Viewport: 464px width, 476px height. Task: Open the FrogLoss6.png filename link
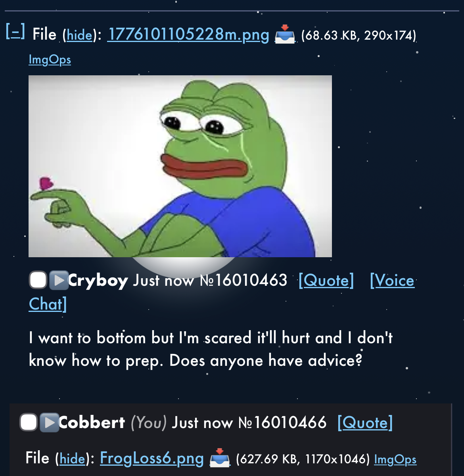(152, 459)
